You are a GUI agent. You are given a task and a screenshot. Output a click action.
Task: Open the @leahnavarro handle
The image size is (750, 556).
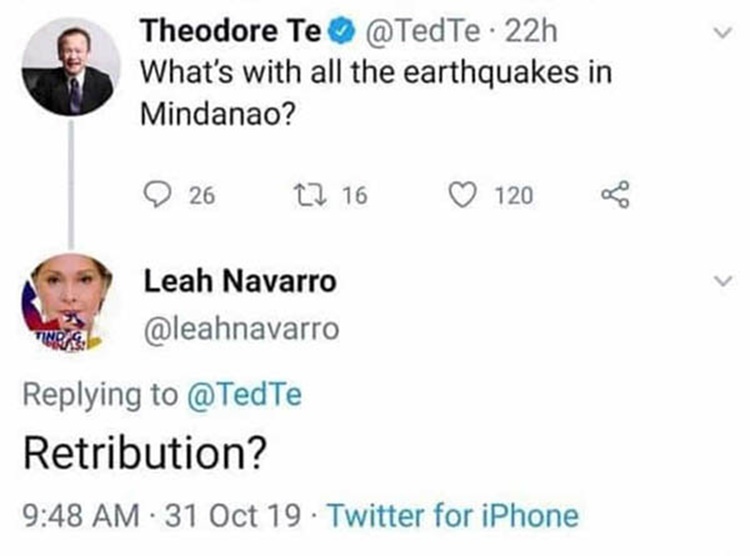click(242, 329)
